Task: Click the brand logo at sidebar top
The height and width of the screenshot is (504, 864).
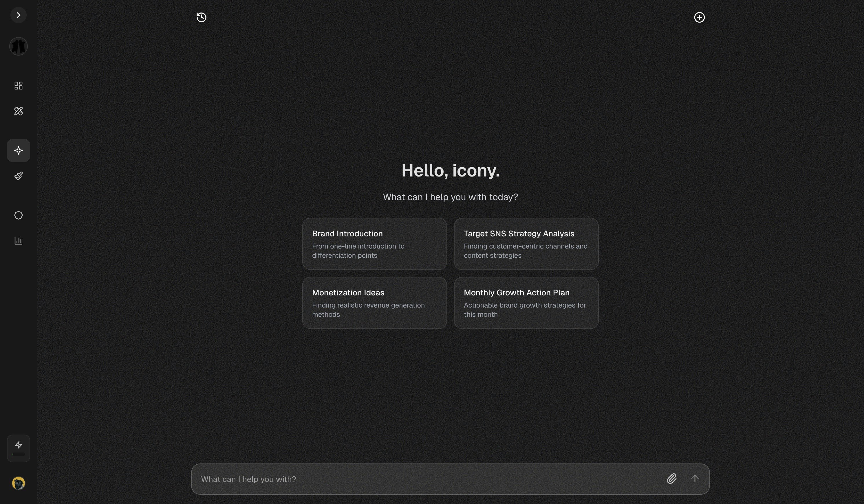Action: point(18,46)
